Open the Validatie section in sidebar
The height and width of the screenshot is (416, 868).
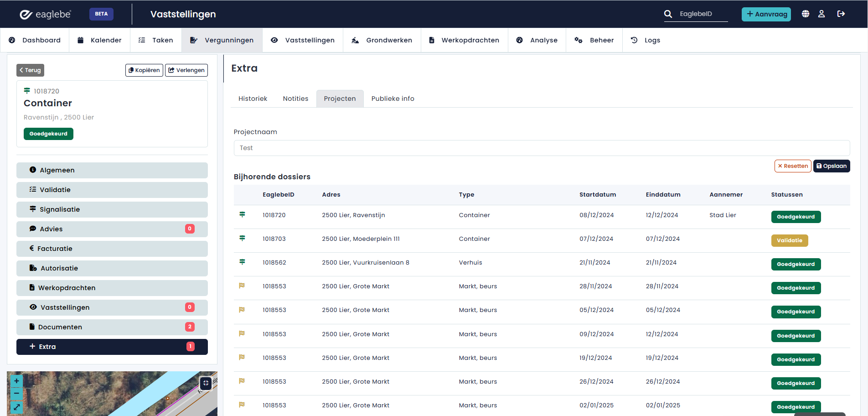[112, 190]
